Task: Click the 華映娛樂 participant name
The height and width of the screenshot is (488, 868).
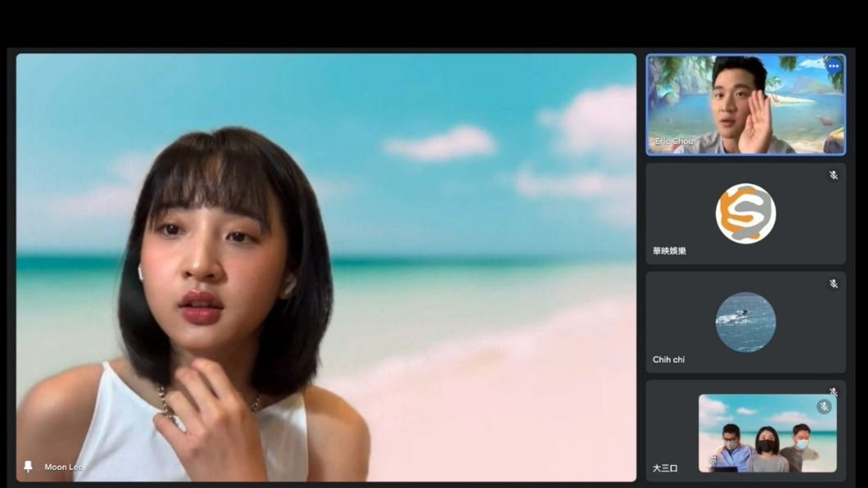Action: click(x=669, y=251)
